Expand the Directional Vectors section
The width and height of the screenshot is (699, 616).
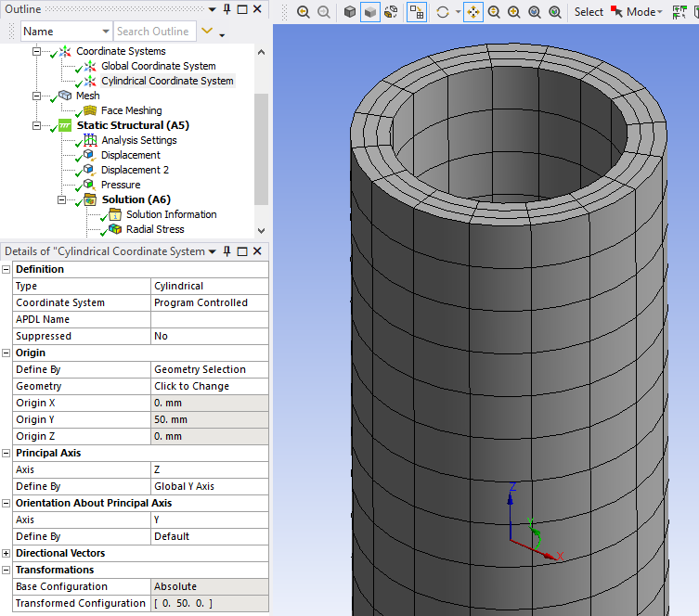[6, 553]
